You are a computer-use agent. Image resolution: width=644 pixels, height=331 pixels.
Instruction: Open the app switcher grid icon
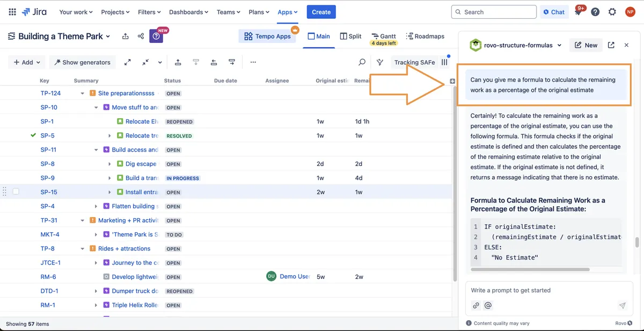pos(12,12)
